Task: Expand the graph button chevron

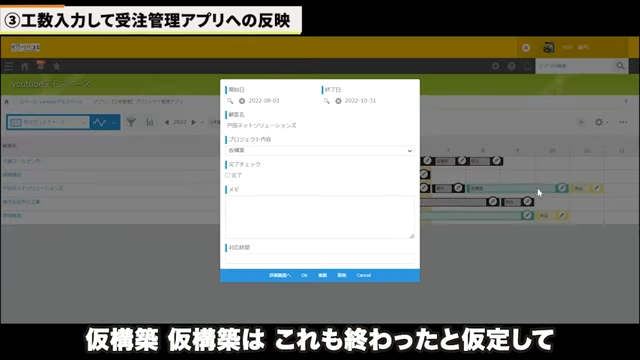Action: (x=114, y=122)
